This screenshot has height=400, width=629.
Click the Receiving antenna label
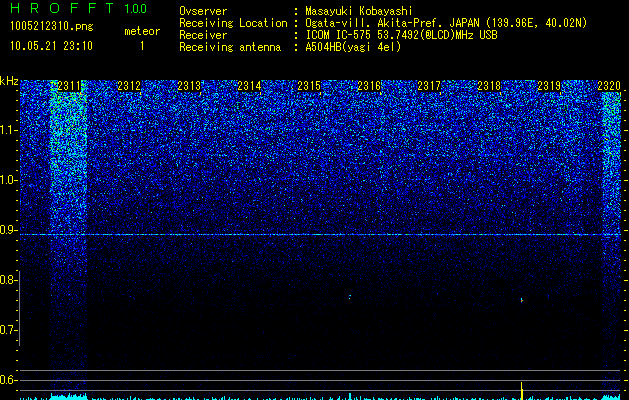(x=230, y=47)
